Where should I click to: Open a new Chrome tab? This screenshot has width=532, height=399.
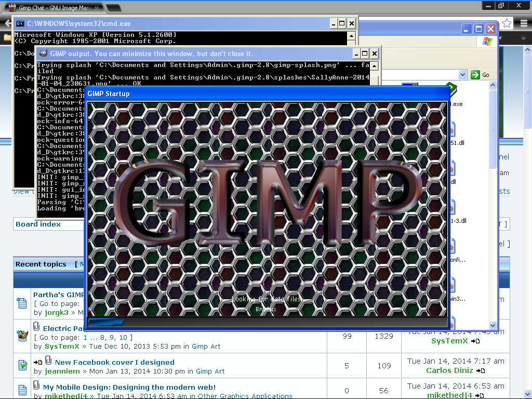coord(114,8)
